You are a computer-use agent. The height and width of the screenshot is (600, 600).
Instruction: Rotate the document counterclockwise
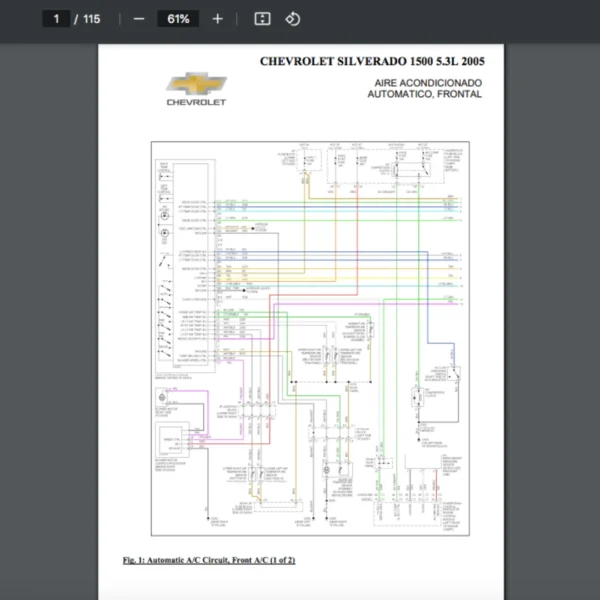292,18
